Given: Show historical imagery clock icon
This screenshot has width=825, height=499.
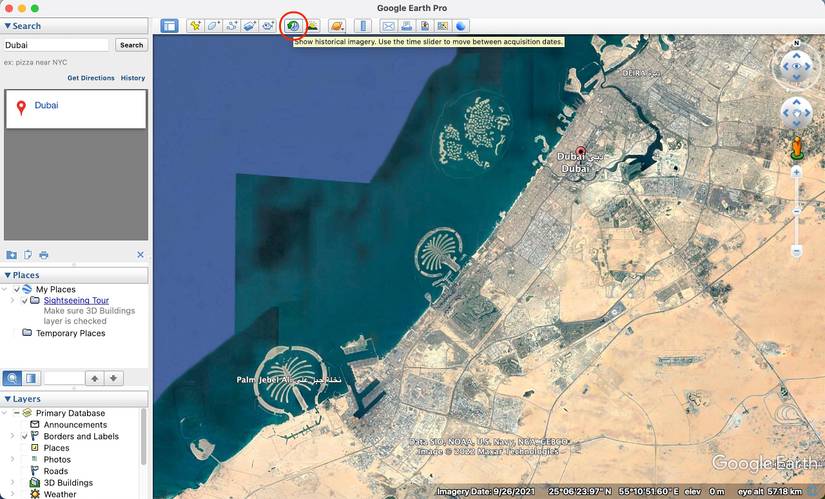Looking at the screenshot, I should 294,26.
